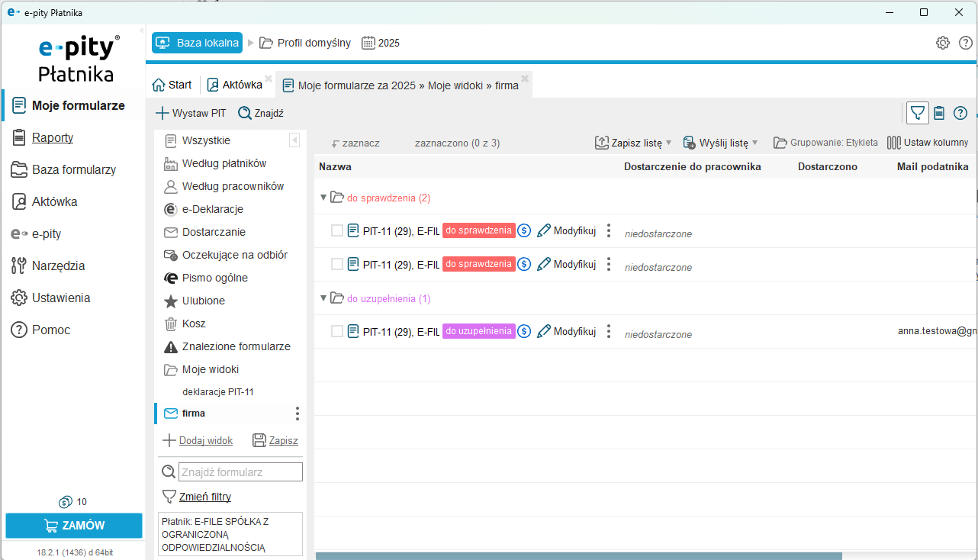The height and width of the screenshot is (560, 978).
Task: Click the filter funnel icon in toolbar
Action: coord(918,113)
